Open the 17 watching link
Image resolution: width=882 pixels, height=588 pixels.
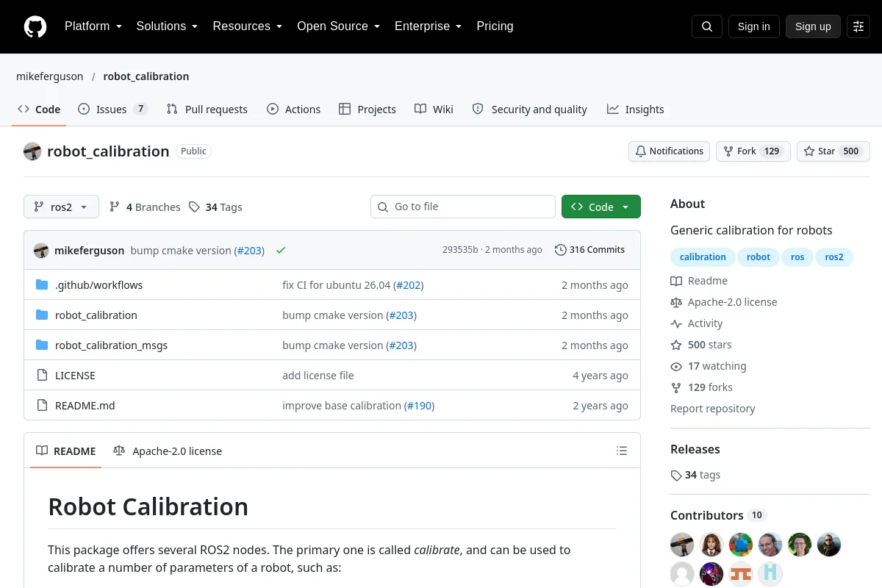point(709,366)
